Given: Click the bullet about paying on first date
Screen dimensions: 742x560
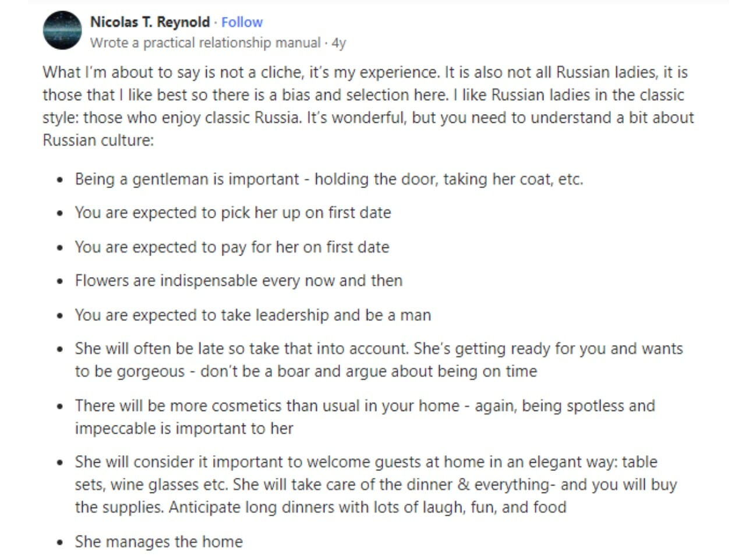Looking at the screenshot, I should [x=232, y=247].
